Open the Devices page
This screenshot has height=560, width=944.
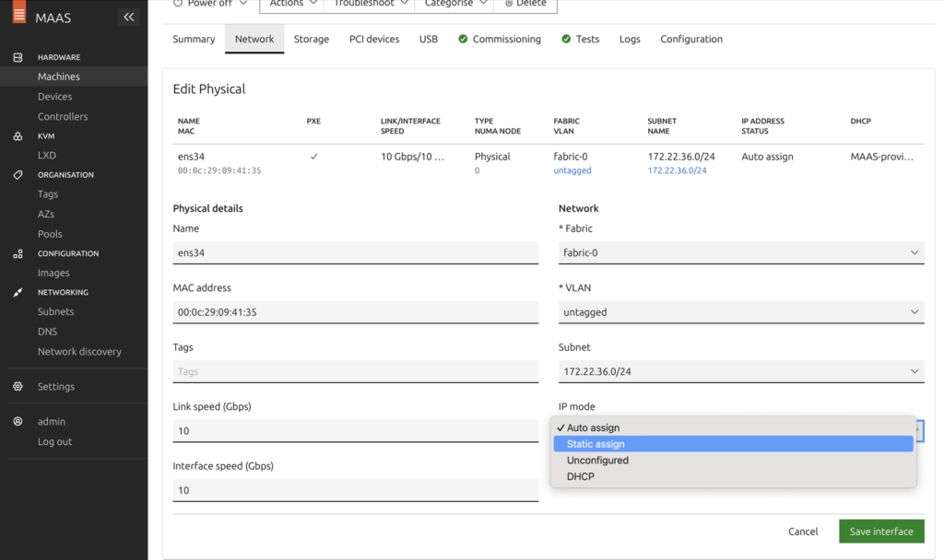coord(54,96)
